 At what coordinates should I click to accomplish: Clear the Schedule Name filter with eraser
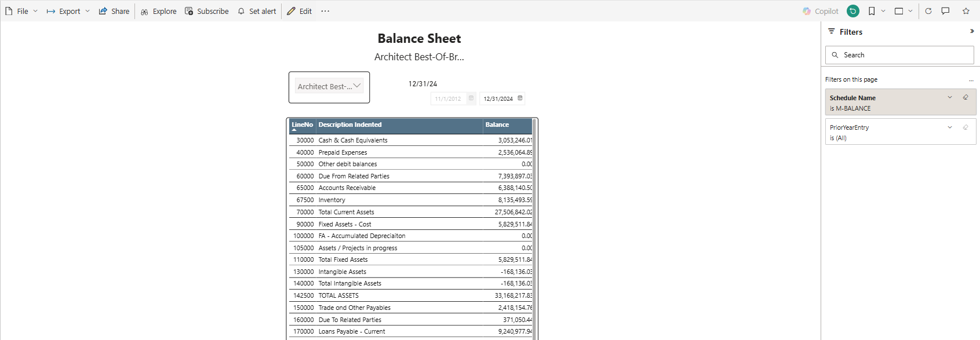pyautogui.click(x=966, y=97)
